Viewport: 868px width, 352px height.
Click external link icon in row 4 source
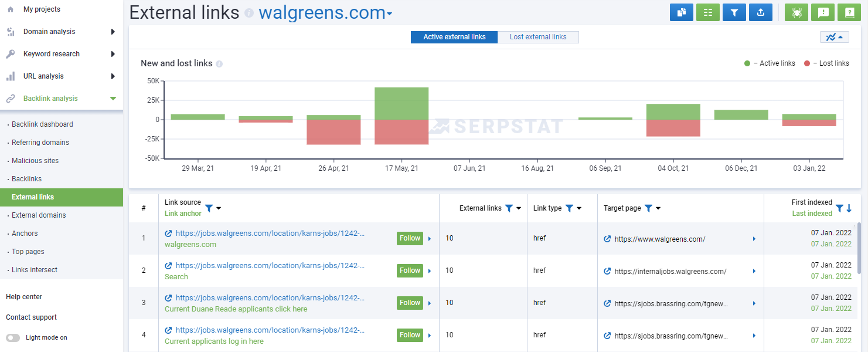tap(169, 330)
